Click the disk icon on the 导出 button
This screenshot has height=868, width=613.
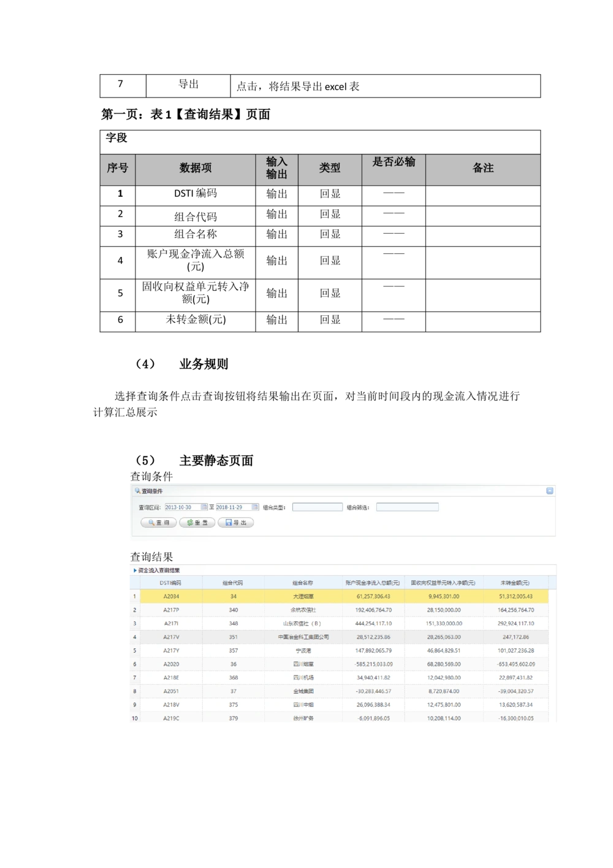tap(228, 523)
